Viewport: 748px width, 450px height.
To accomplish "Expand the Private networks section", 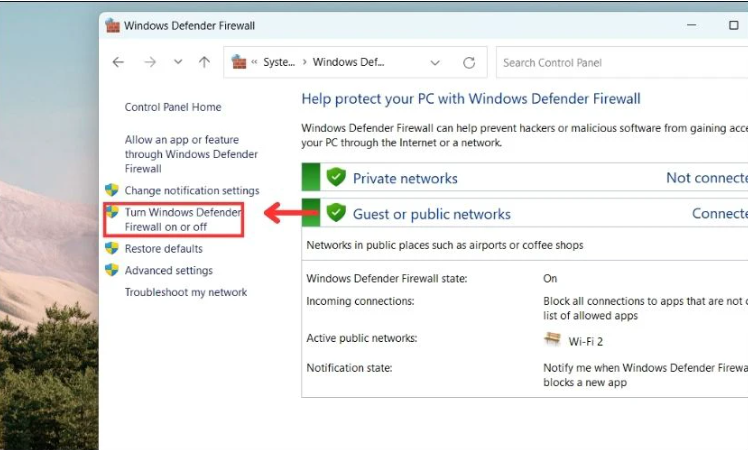I will (405, 178).
